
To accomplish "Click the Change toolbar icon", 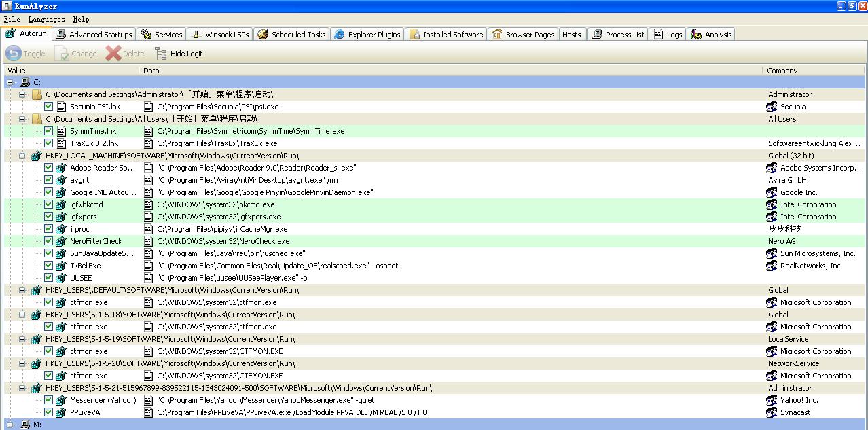I will click(x=62, y=54).
